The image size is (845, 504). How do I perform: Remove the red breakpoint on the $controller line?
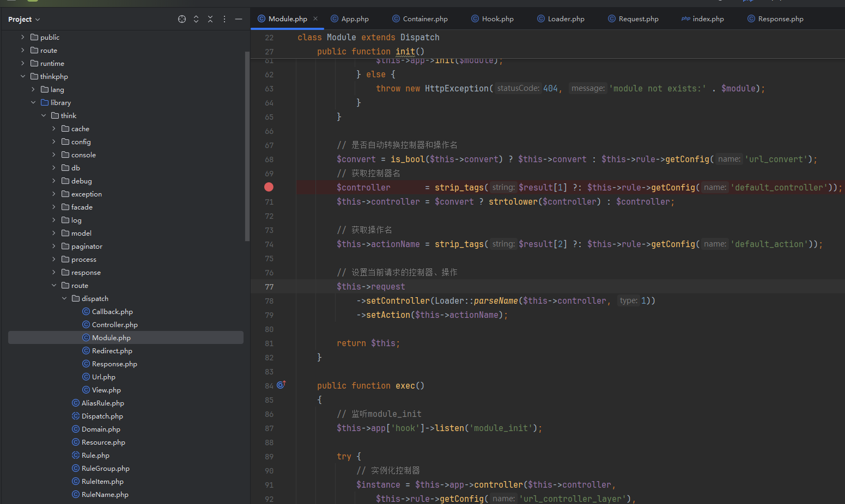point(269,187)
